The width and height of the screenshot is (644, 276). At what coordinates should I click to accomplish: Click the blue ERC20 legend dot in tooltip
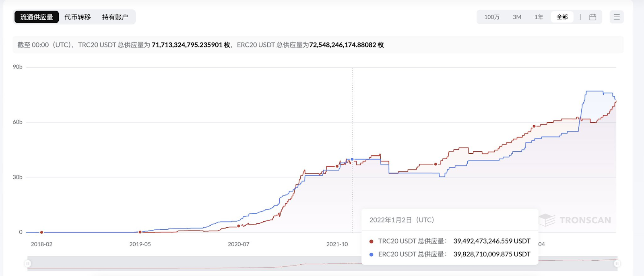[371, 255]
